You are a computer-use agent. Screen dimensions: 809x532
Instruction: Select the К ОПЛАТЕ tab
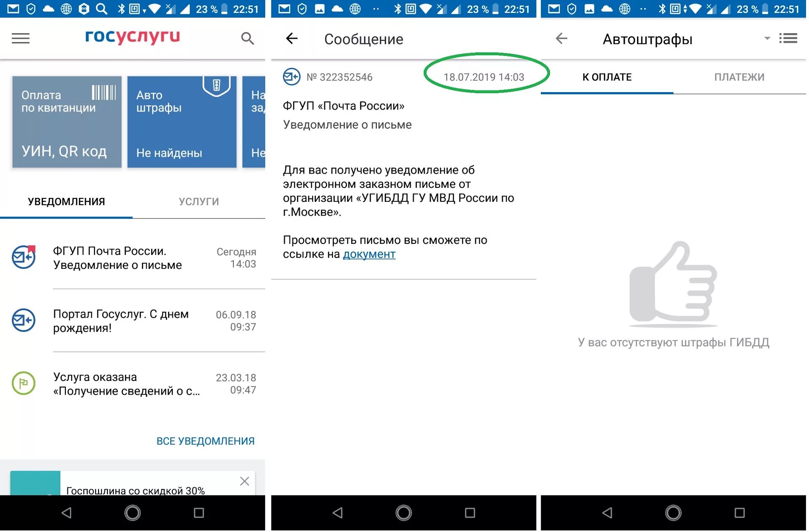pyautogui.click(x=607, y=78)
